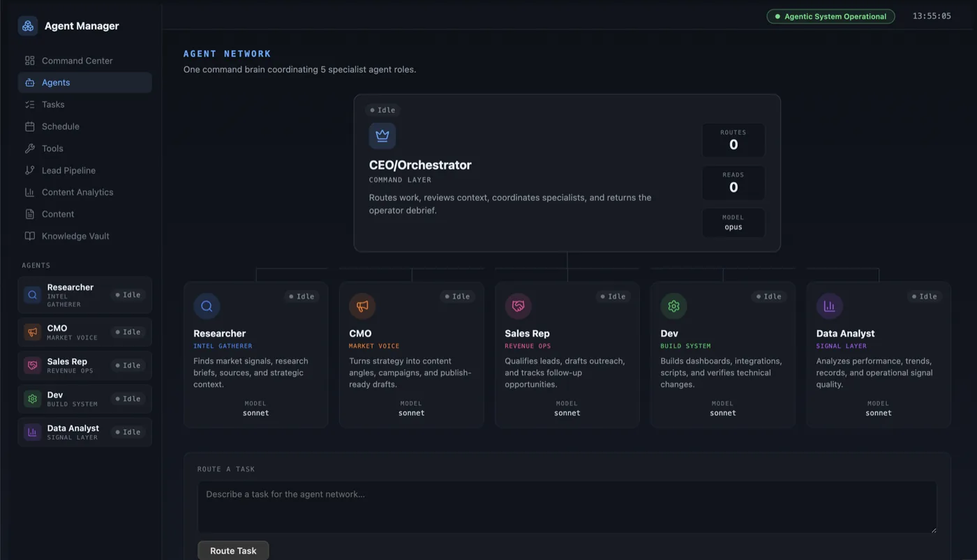Image resolution: width=977 pixels, height=560 pixels.
Task: Open Content Analytics
Action: click(85, 192)
